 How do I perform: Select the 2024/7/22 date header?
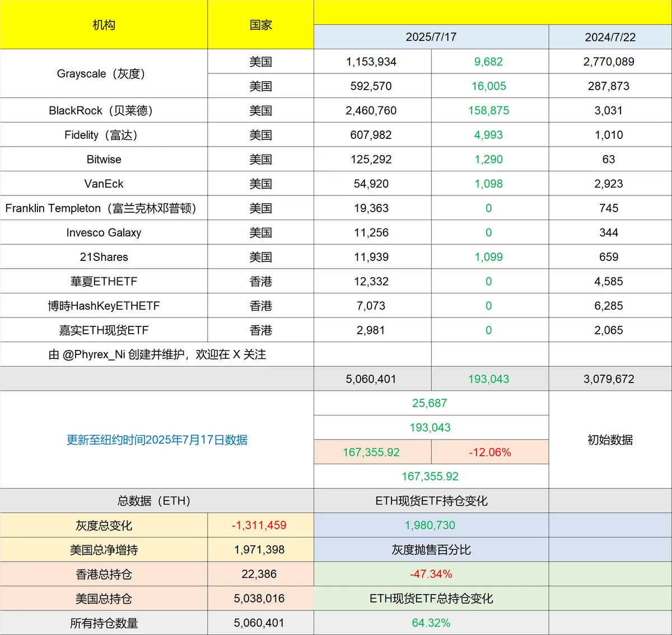609,37
